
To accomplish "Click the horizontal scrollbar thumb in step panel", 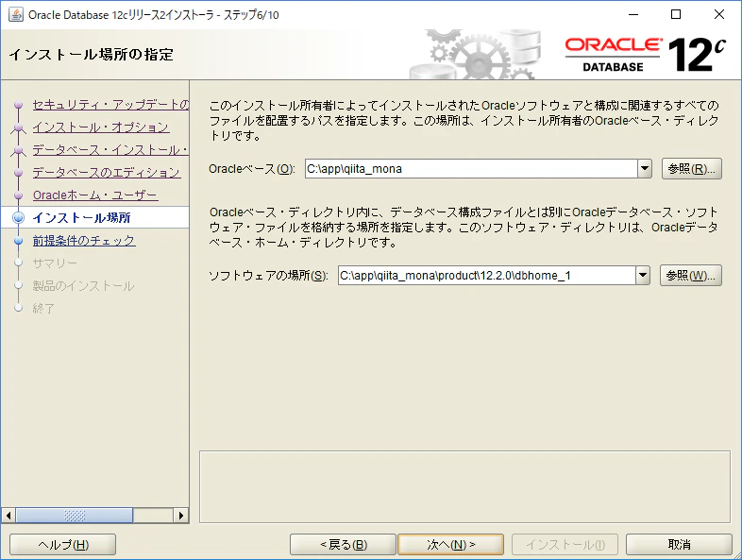I will (75, 516).
